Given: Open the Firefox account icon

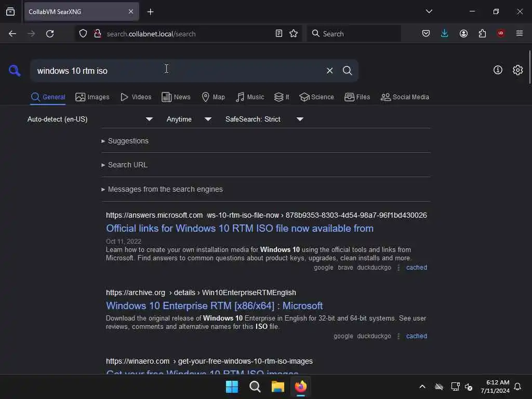Looking at the screenshot, I should click(x=463, y=34).
